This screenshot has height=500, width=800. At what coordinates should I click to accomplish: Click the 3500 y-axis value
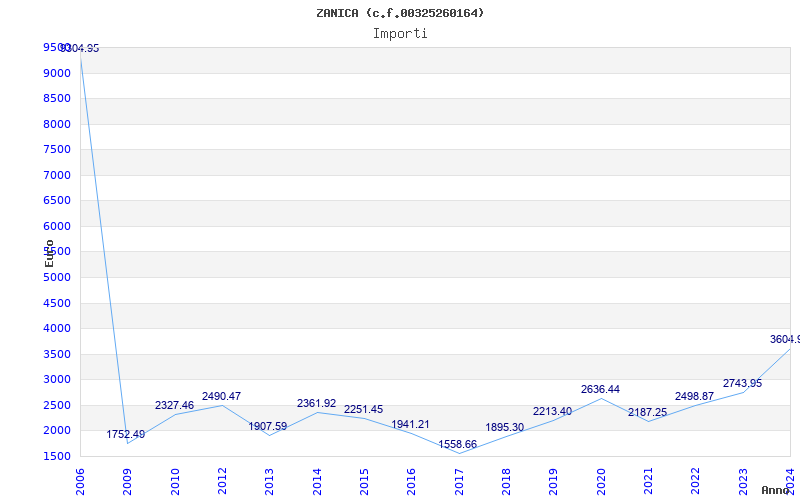pyautogui.click(x=57, y=354)
